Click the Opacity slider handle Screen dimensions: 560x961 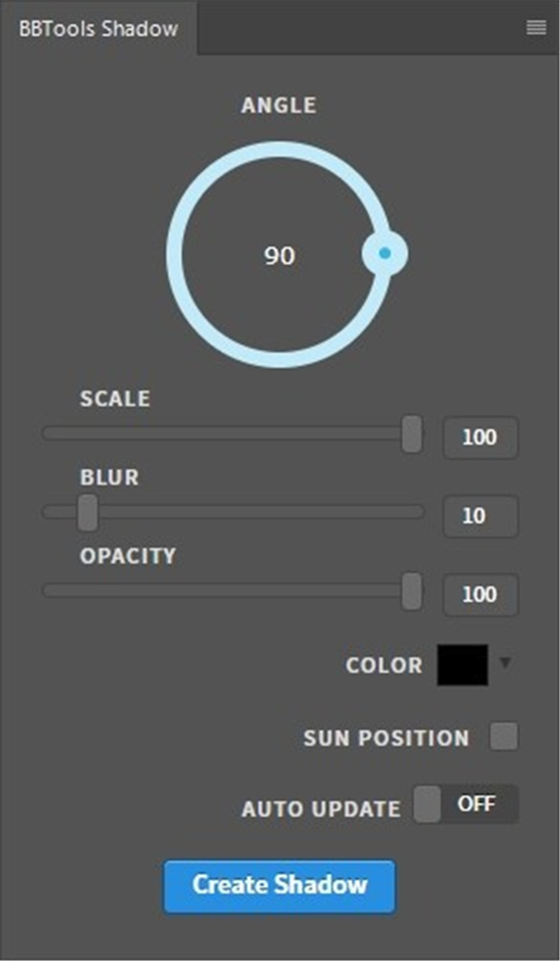click(411, 590)
